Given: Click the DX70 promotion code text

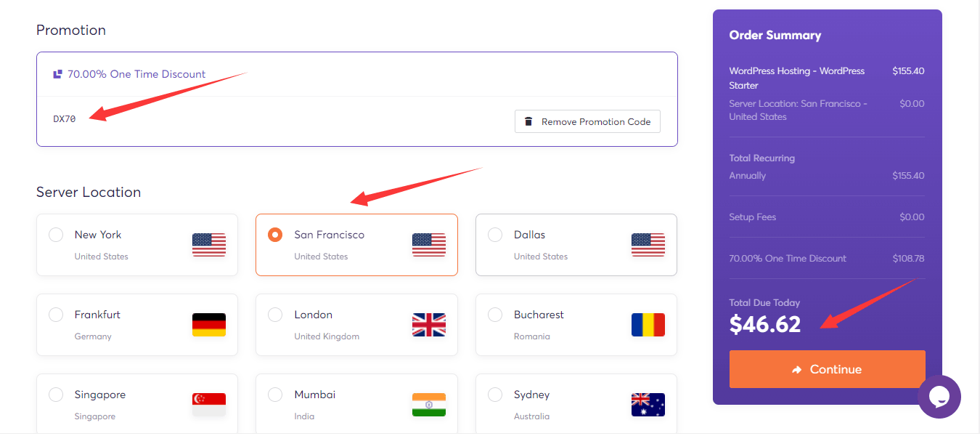Looking at the screenshot, I should click(x=65, y=119).
